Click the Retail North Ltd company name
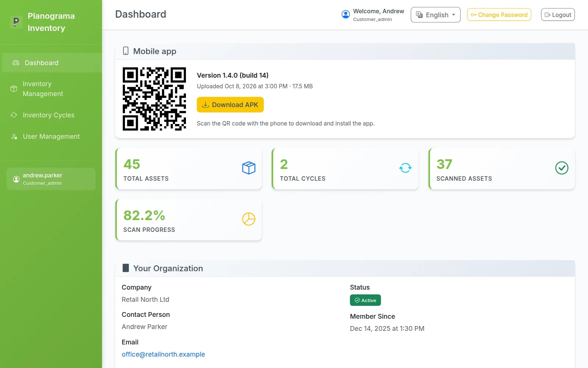The width and height of the screenshot is (588, 368). [x=146, y=300]
